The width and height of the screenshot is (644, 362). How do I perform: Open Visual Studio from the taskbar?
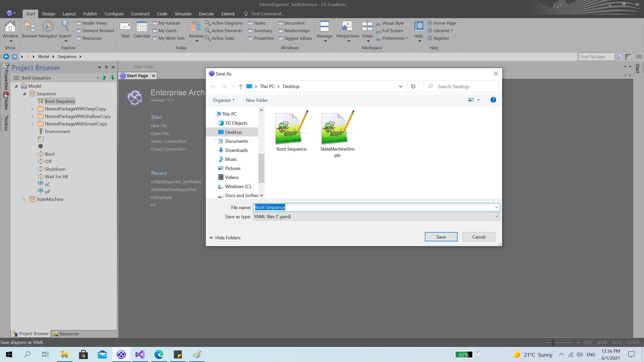click(140, 354)
